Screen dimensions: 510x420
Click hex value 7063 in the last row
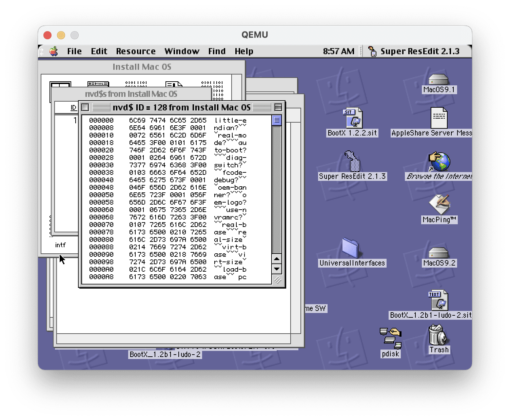point(198,277)
